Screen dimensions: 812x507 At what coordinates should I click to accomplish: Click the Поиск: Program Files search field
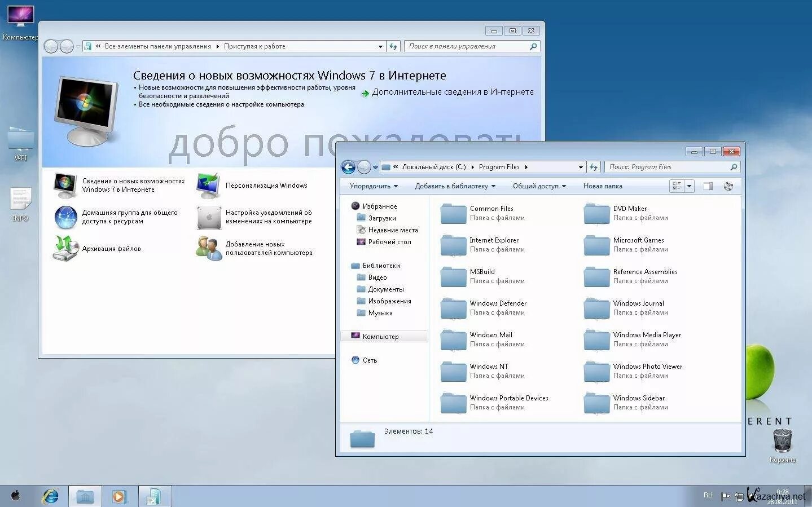[671, 167]
